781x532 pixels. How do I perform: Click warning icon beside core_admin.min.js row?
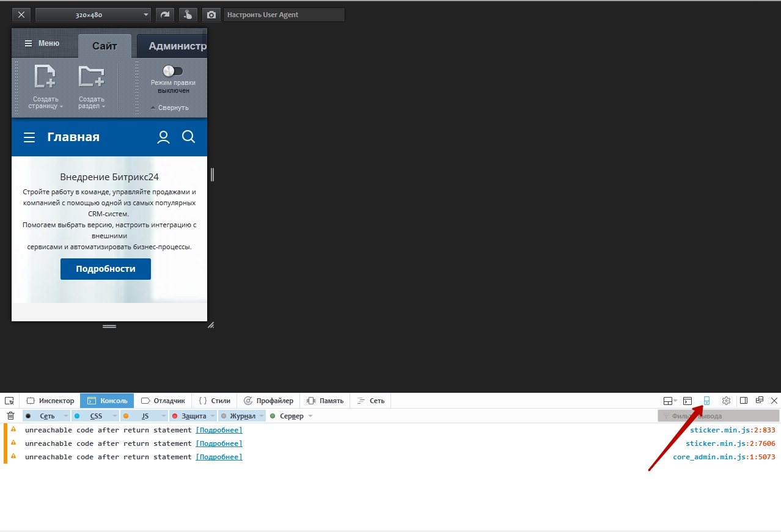tap(13, 456)
